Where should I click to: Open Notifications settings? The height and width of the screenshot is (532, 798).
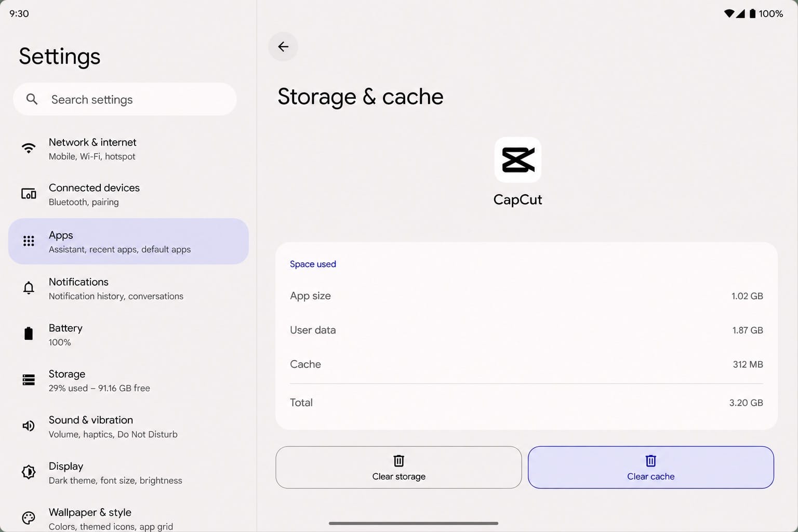[128, 288]
